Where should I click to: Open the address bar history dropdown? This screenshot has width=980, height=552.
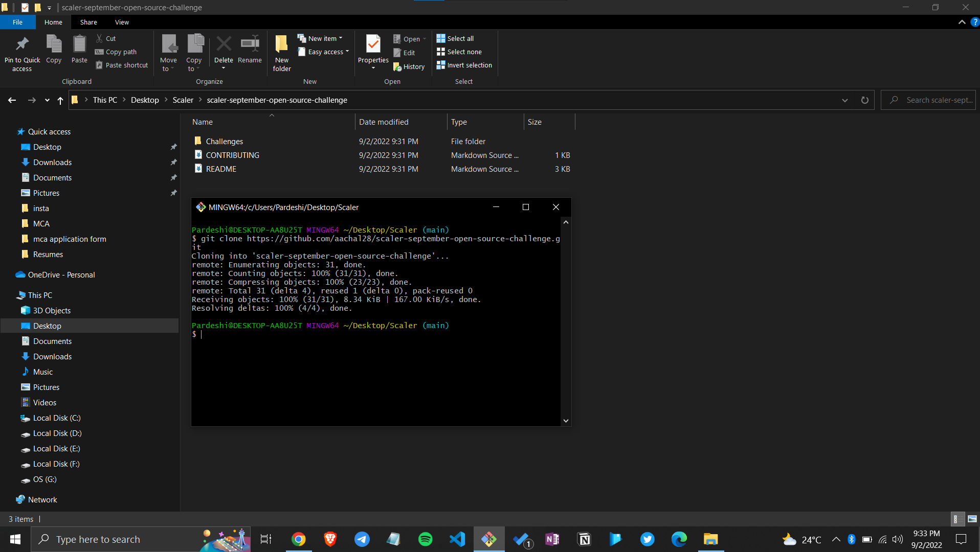(x=845, y=100)
